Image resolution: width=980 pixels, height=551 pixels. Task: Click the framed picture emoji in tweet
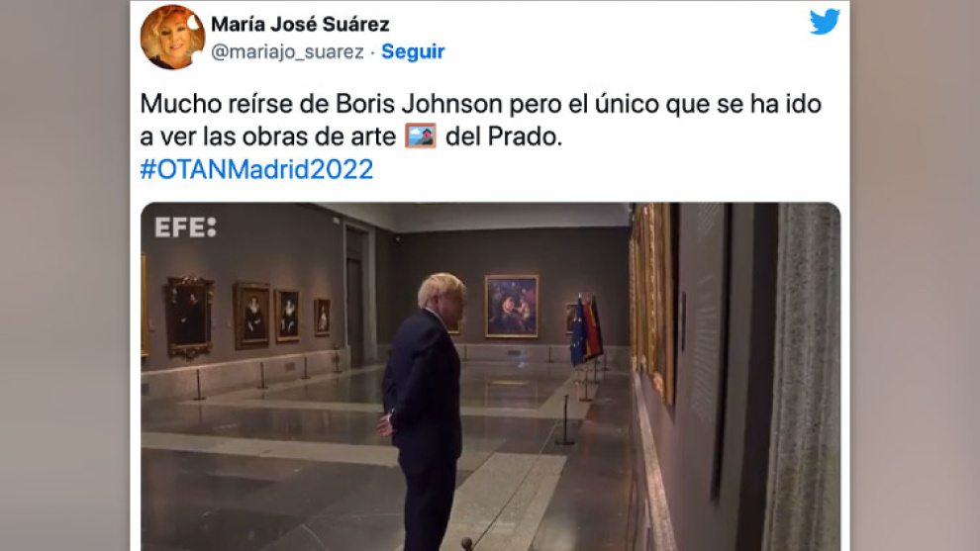(x=421, y=137)
